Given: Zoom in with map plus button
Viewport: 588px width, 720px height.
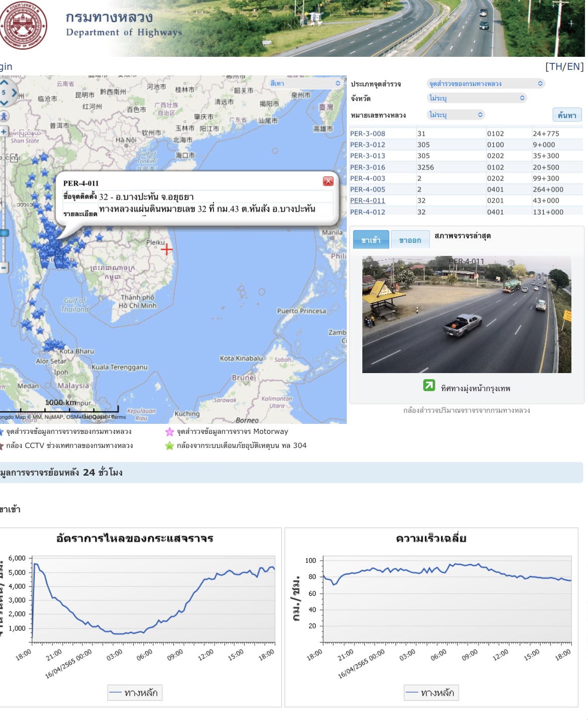Looking at the screenshot, I should coord(4,132).
